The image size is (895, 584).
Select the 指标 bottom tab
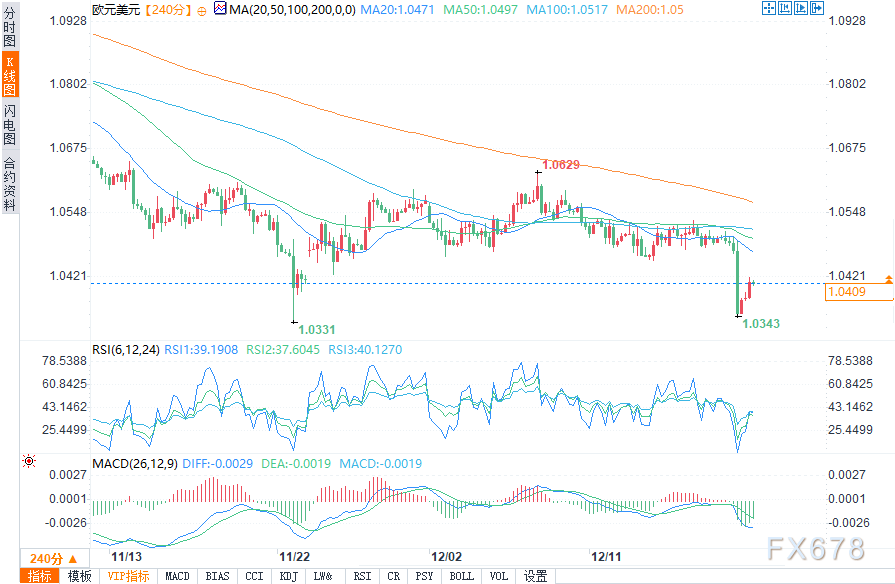39,576
